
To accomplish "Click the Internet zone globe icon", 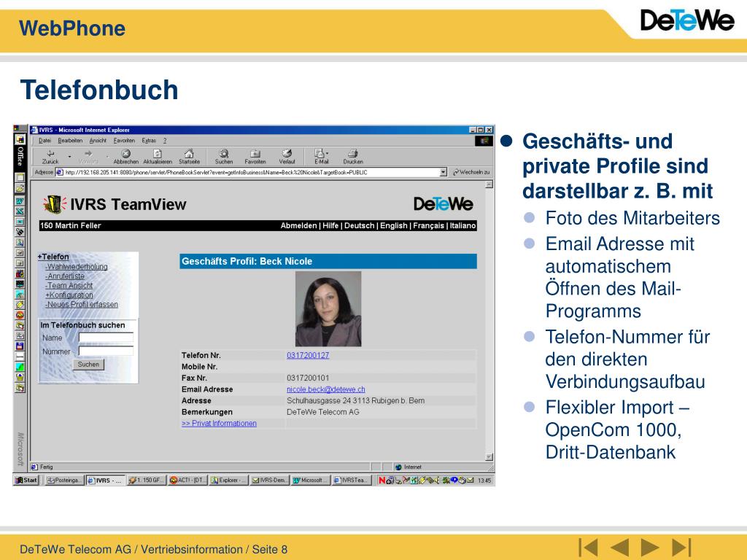I will pos(398,467).
